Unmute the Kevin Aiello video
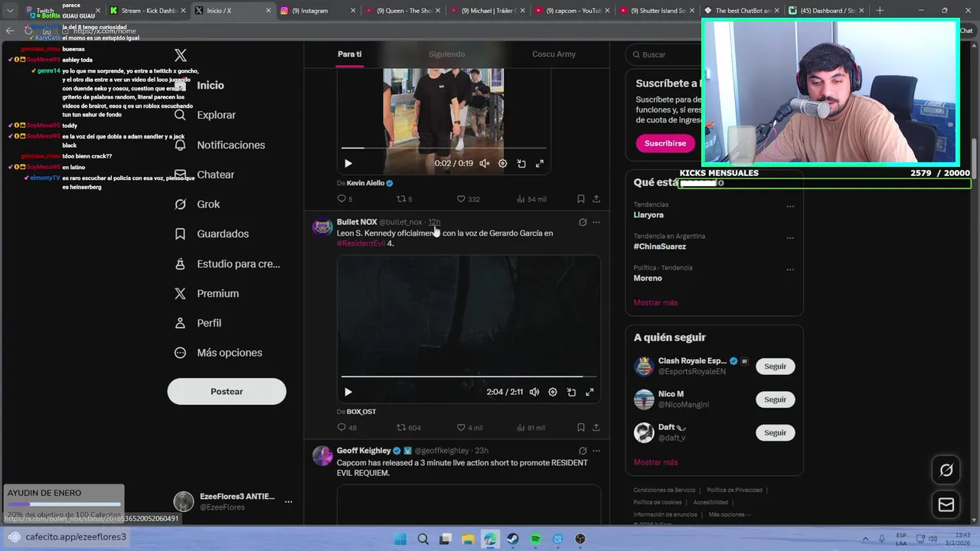 [485, 163]
